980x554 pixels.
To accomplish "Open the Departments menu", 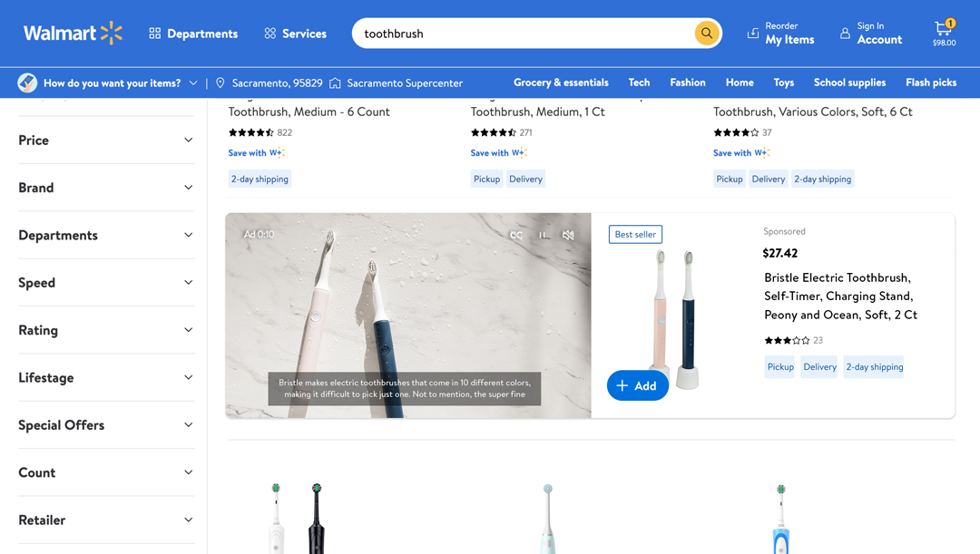I will (193, 34).
